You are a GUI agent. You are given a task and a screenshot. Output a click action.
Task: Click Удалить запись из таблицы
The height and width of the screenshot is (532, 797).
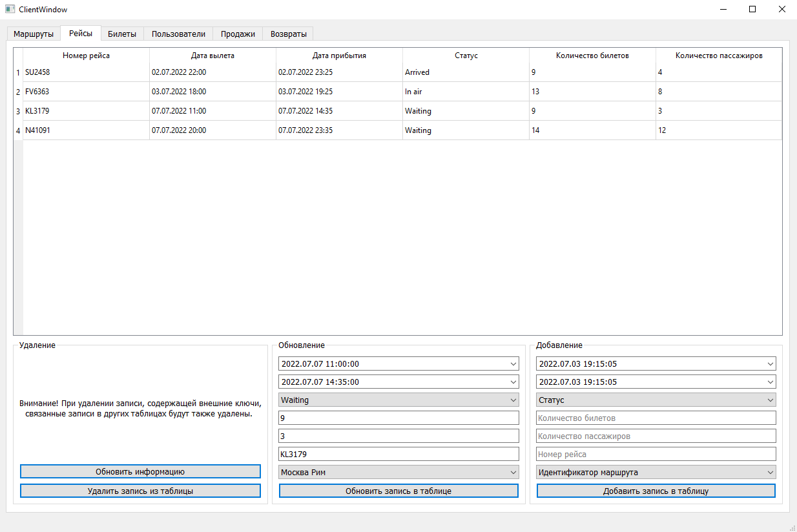click(140, 491)
